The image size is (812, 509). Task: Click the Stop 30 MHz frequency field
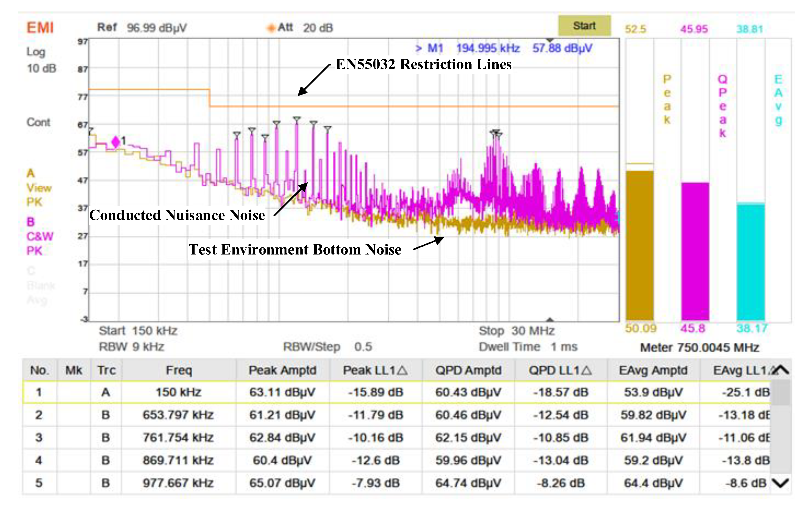pyautogui.click(x=516, y=330)
